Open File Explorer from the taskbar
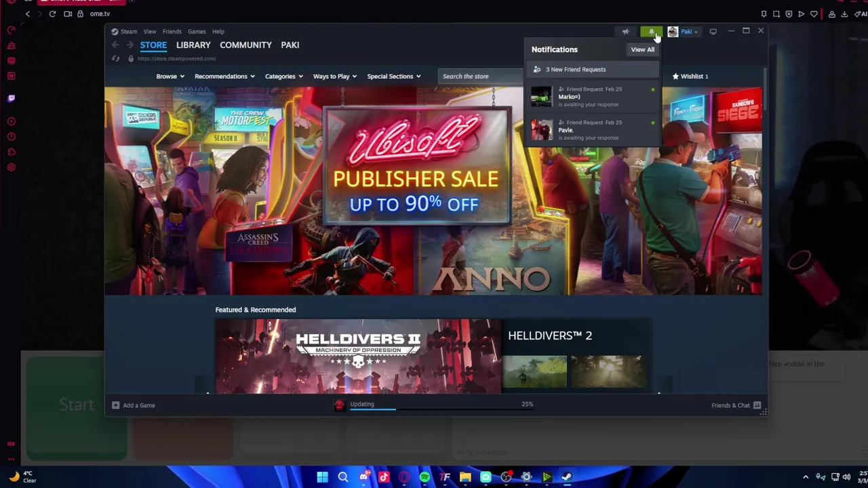Image resolution: width=868 pixels, height=488 pixels. (465, 477)
